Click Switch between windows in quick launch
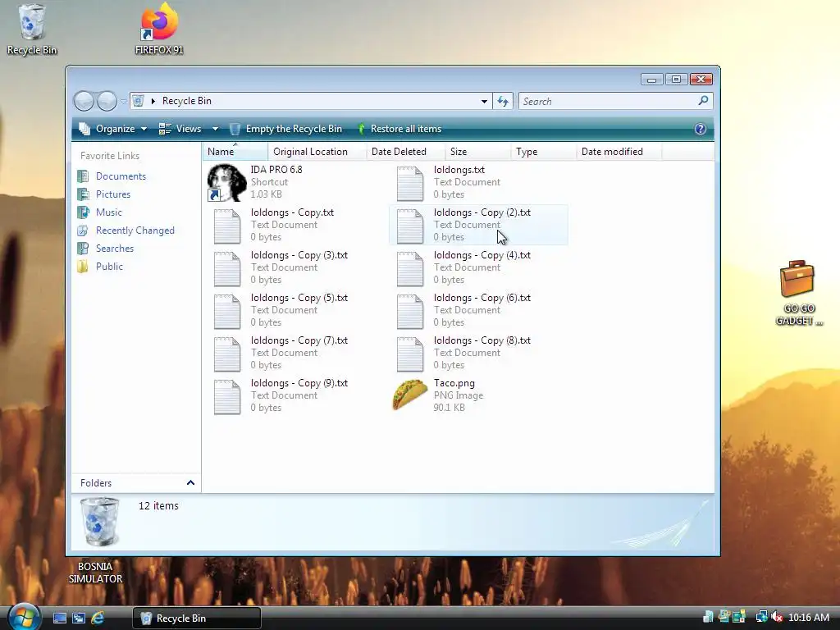The height and width of the screenshot is (630, 840). 79,618
